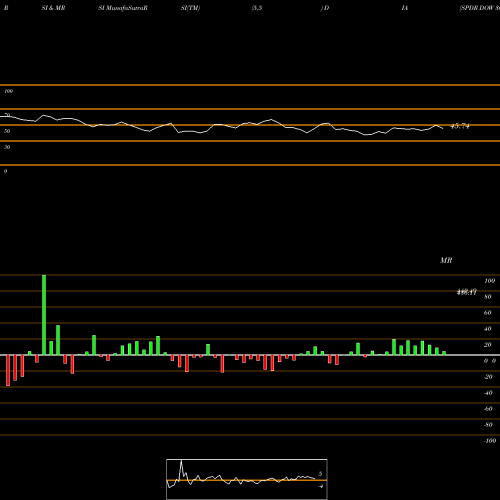This screenshot has height=500, width=500.
Task: Click the 50 label on RSI scale
Action: pyautogui.click(x=7, y=131)
